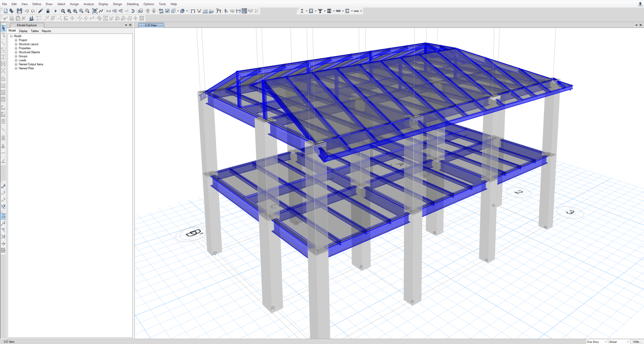Select the pointer tool in left toolbar
This screenshot has height=344, width=644.
pos(3,28)
